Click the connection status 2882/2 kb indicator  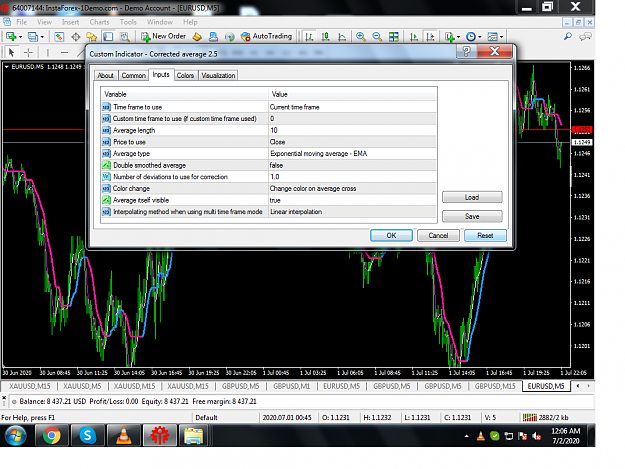click(545, 418)
